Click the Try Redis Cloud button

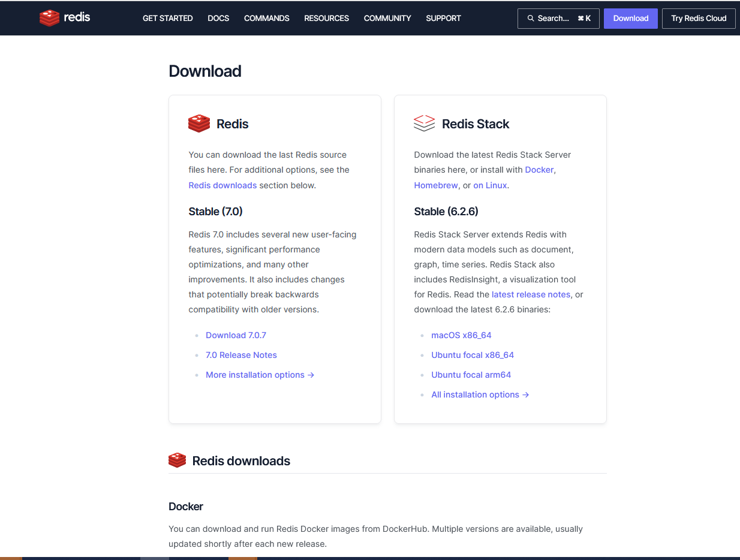click(x=699, y=18)
